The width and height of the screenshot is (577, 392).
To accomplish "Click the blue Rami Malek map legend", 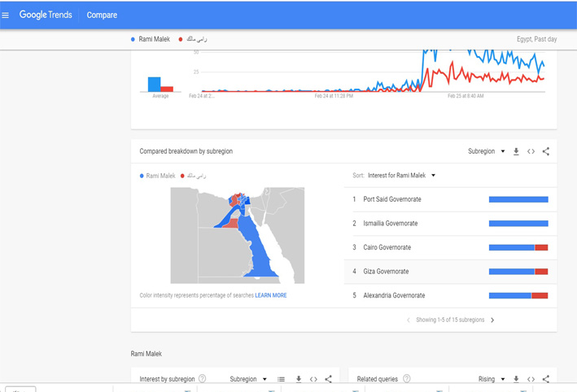I will pyautogui.click(x=158, y=176).
